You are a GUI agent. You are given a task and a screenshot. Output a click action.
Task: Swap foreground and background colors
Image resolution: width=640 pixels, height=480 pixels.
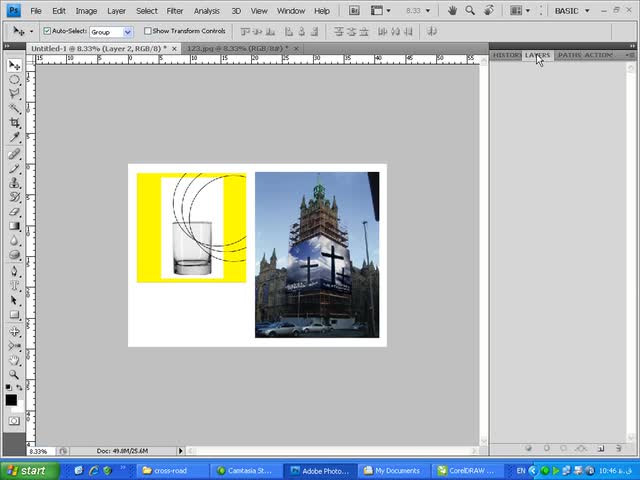pos(19,387)
